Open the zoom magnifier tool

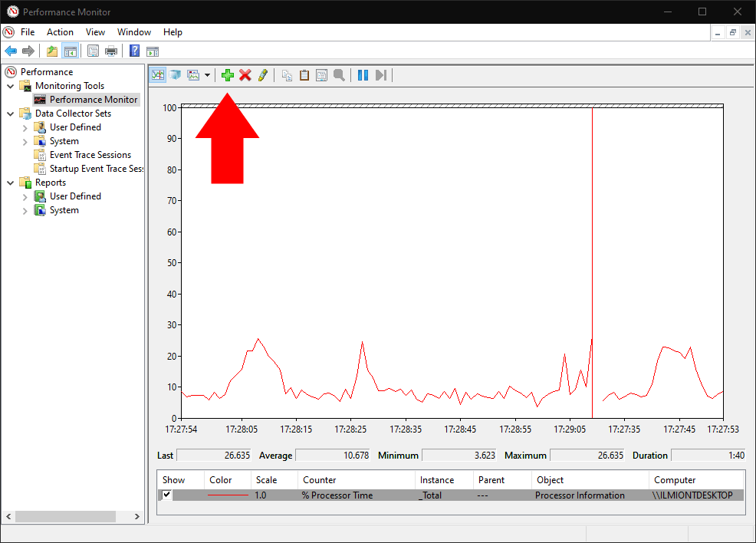pos(340,74)
